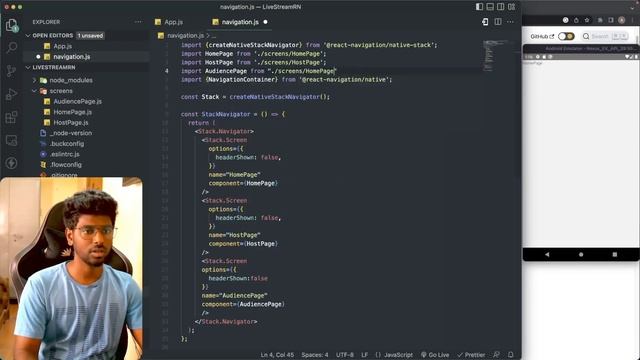The image size is (640, 360).
Task: Open editor More Actions ellipsis menu
Action: [510, 22]
